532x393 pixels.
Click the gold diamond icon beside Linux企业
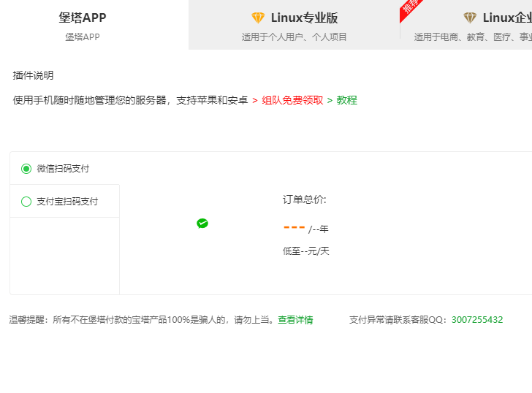pos(470,18)
